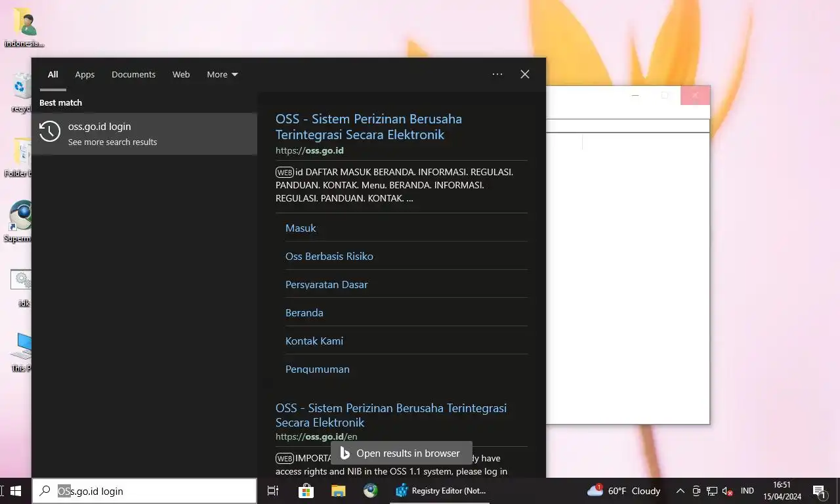Click the muted volume tray icon

[x=727, y=491]
